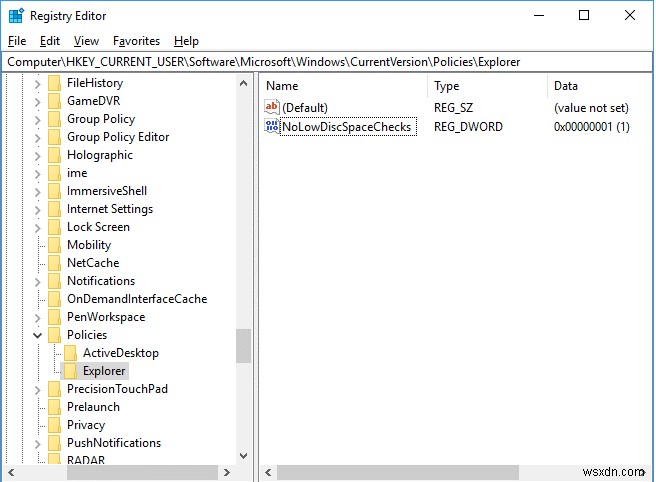The height and width of the screenshot is (482, 656).
Task: Expand the Group Policy key
Action: [x=38, y=120]
